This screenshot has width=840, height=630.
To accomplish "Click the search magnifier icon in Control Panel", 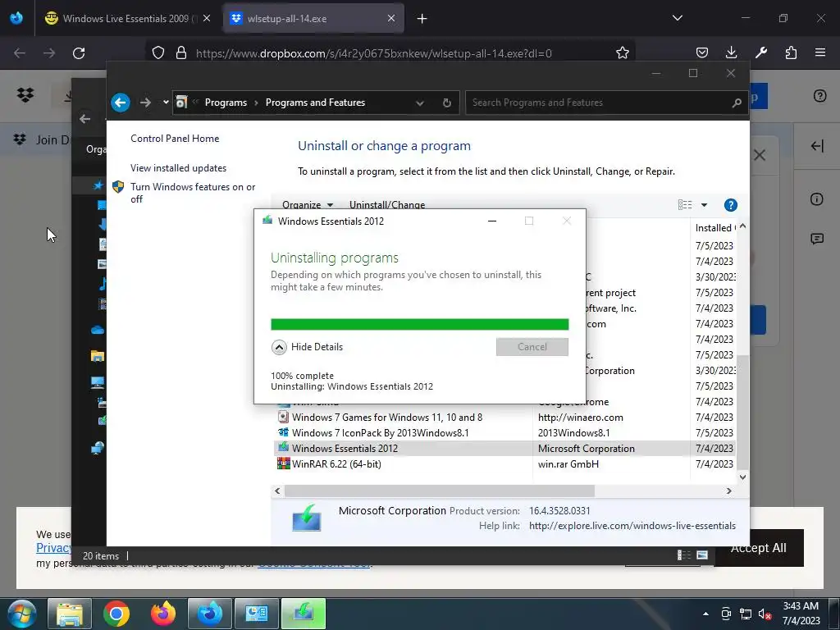I will point(737,103).
